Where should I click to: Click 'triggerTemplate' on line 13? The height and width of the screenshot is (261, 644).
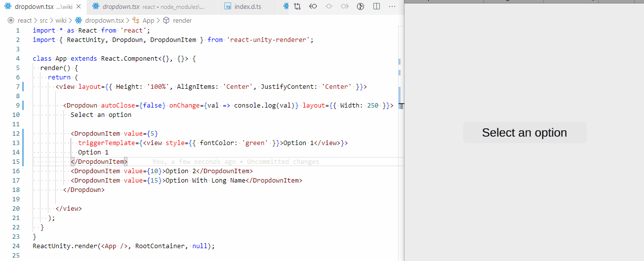coord(107,143)
